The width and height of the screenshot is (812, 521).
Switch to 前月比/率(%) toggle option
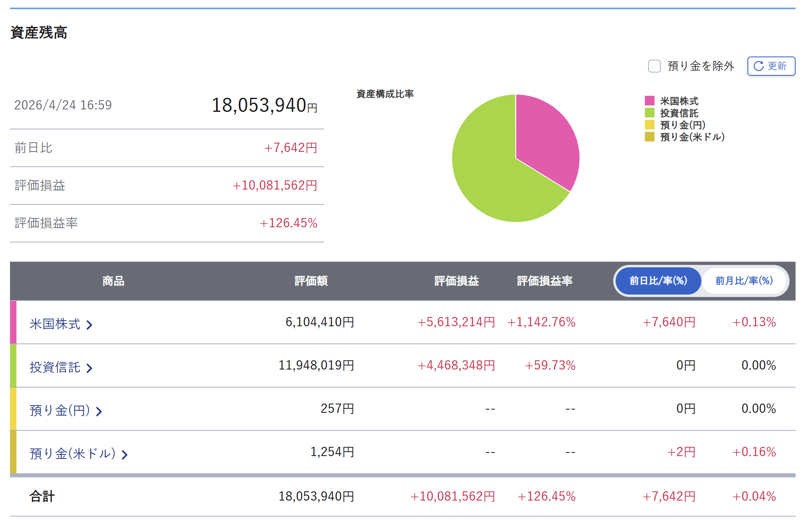coord(744,281)
